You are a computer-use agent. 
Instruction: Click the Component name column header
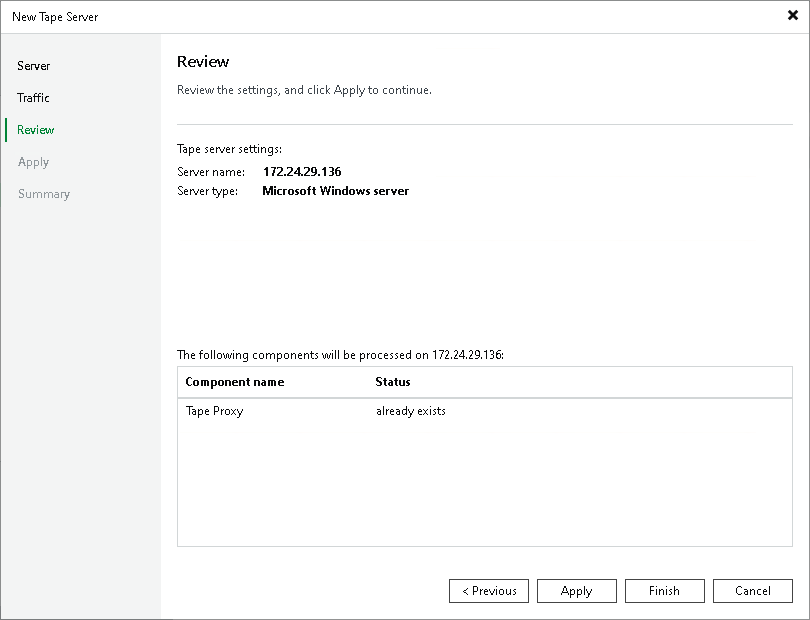pyautogui.click(x=235, y=382)
